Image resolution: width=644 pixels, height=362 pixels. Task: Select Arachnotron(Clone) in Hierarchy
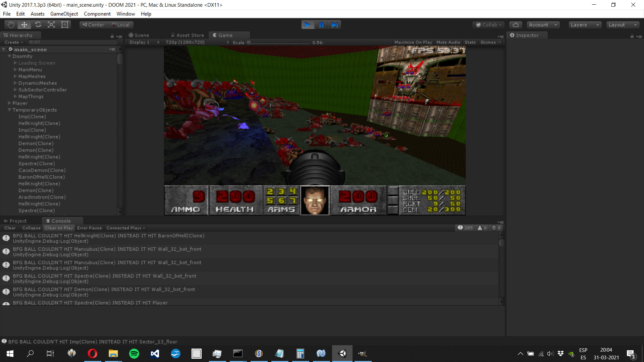pyautogui.click(x=42, y=197)
